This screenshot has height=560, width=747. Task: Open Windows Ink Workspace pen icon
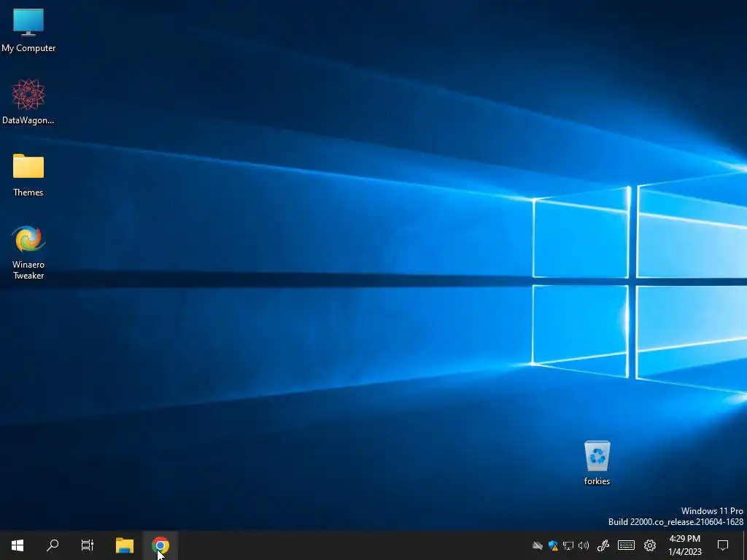(x=603, y=545)
